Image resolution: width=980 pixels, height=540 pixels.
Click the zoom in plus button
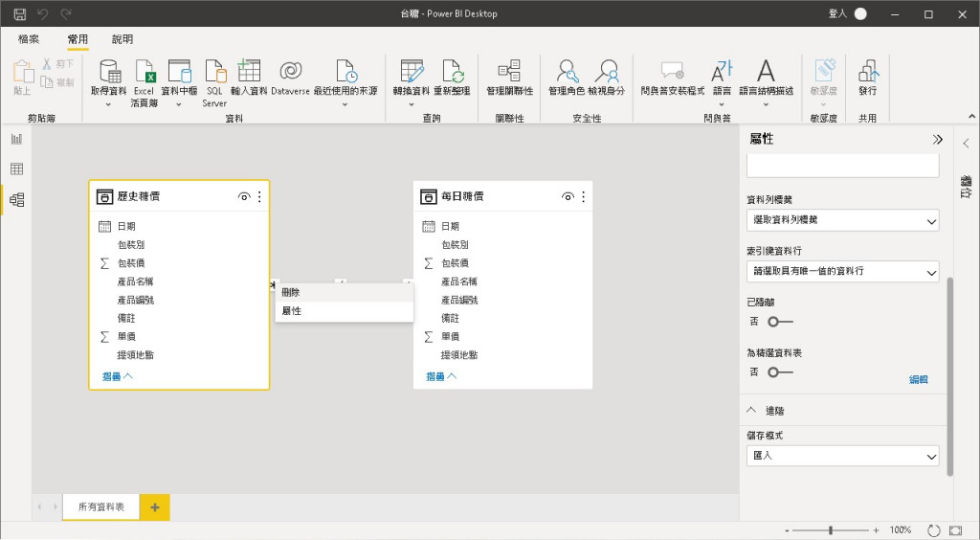(877, 530)
